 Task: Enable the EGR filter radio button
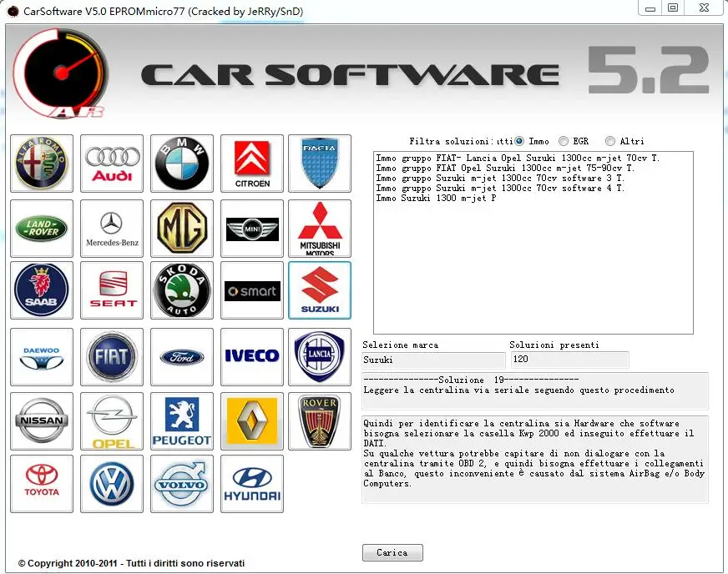[564, 141]
